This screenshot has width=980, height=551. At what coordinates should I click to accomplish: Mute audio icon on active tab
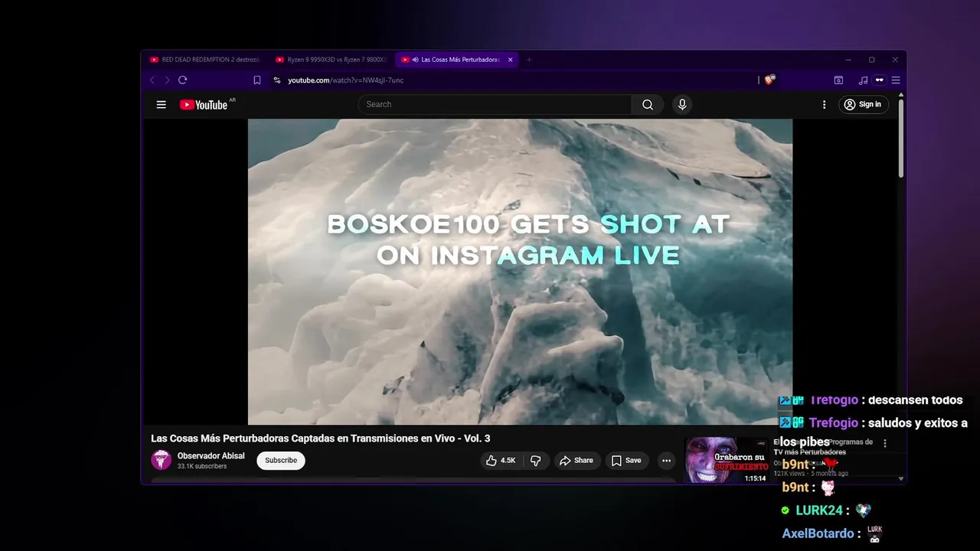(x=415, y=60)
